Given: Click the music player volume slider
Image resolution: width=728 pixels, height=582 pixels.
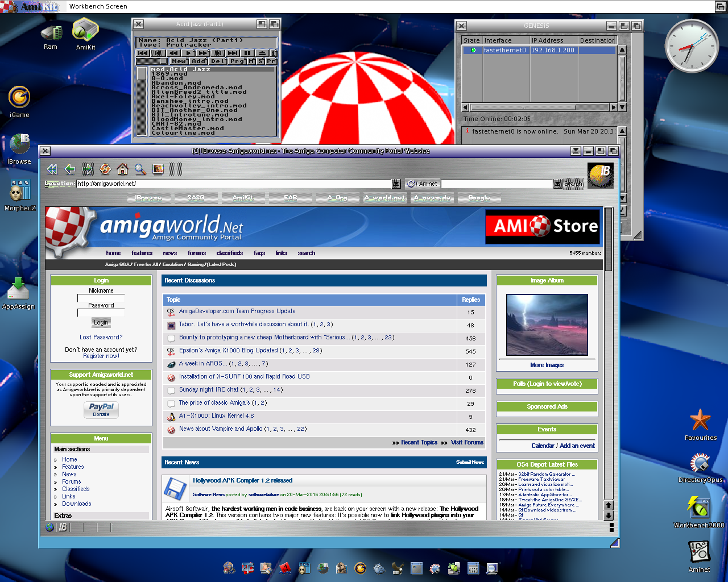Looking at the screenshot, I should (x=152, y=61).
